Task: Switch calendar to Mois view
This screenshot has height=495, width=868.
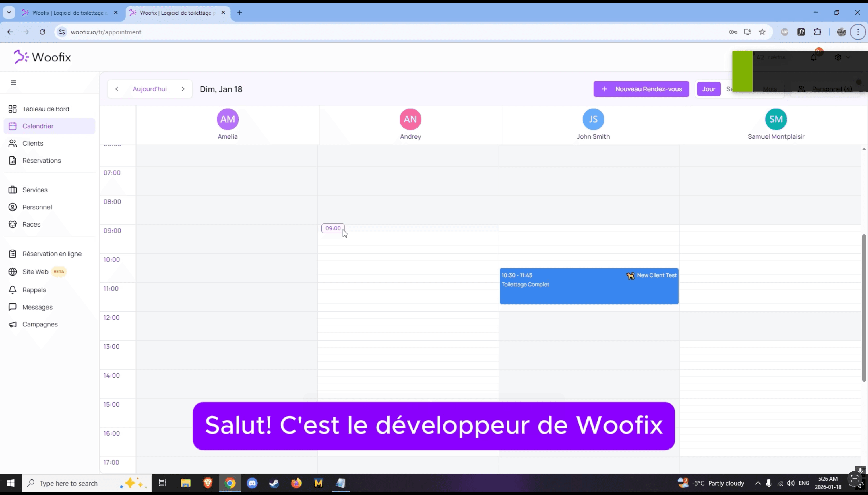Action: [x=770, y=89]
